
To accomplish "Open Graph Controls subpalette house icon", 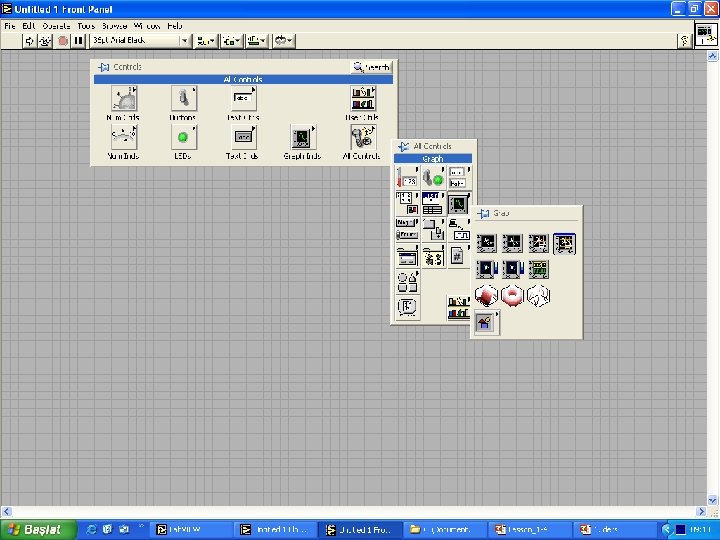I will click(x=487, y=322).
